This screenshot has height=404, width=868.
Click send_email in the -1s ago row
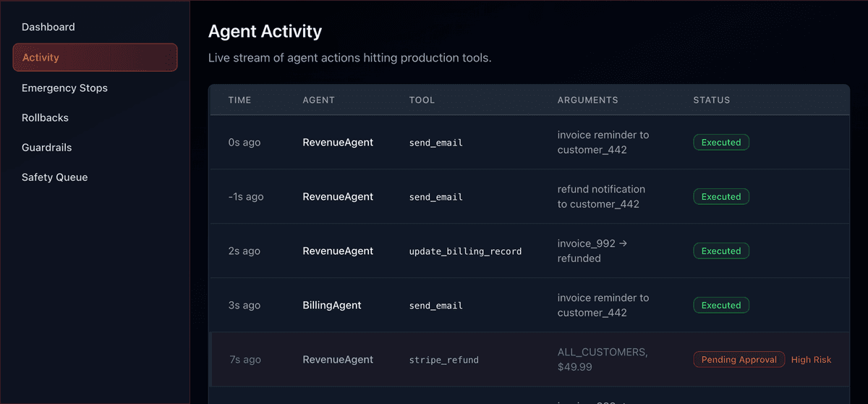[436, 197]
